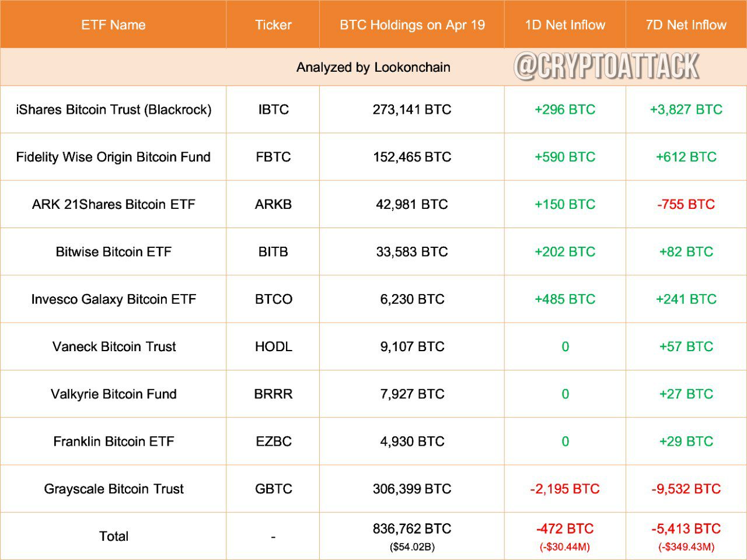Select the ARKB 7D inflow -755 BTC
The image size is (747, 560).
686,204
